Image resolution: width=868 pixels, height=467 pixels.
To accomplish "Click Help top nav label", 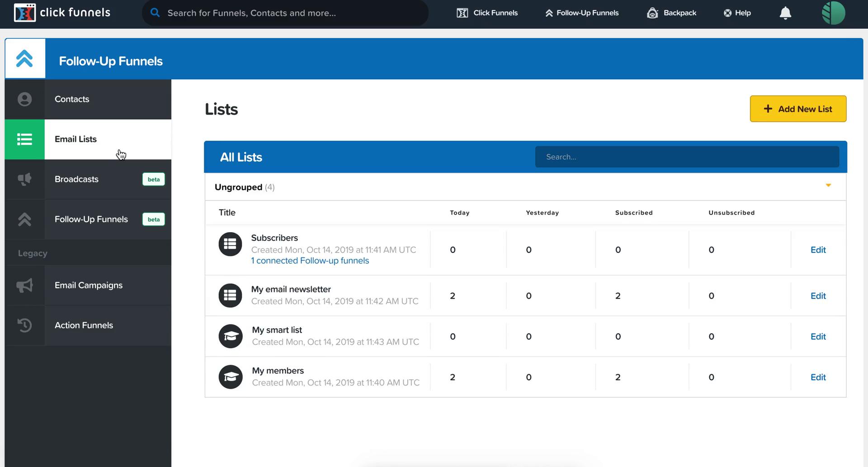I will (x=743, y=13).
